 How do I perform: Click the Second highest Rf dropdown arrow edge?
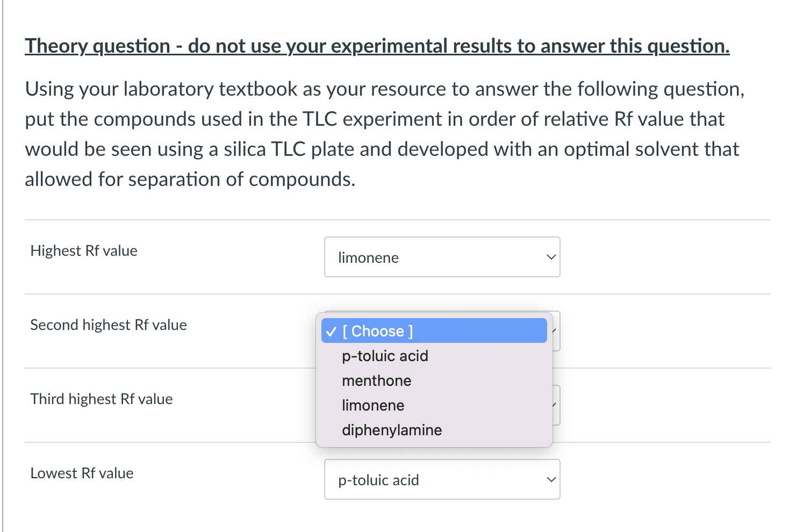[556, 332]
